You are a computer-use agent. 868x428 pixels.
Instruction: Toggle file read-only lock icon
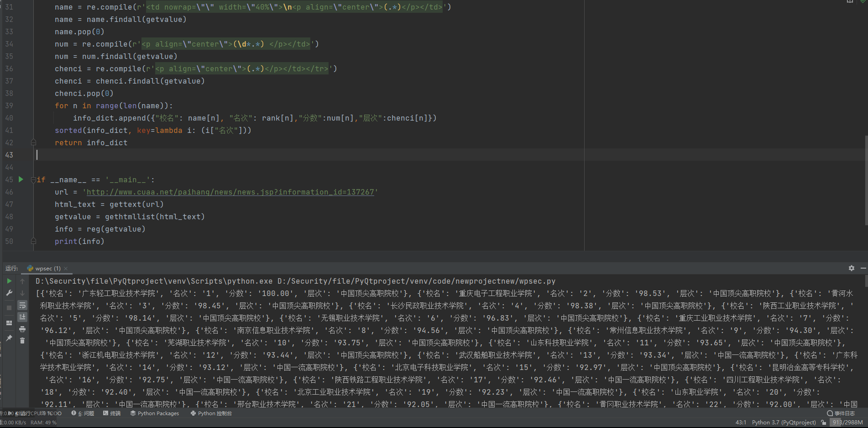(x=823, y=423)
